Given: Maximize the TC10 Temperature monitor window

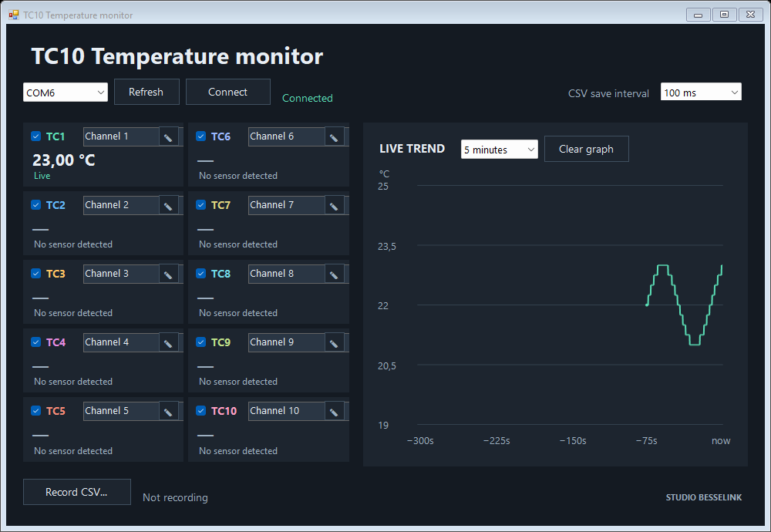Looking at the screenshot, I should 724,15.
